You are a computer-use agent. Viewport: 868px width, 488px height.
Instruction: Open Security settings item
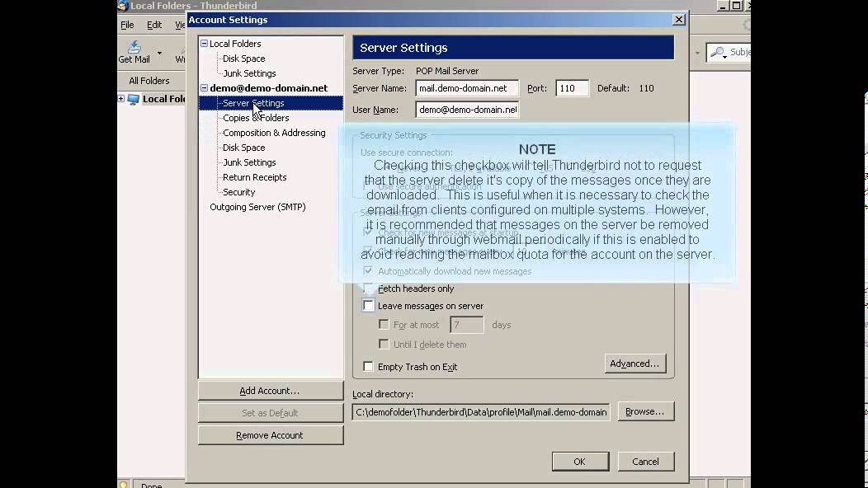click(x=239, y=193)
